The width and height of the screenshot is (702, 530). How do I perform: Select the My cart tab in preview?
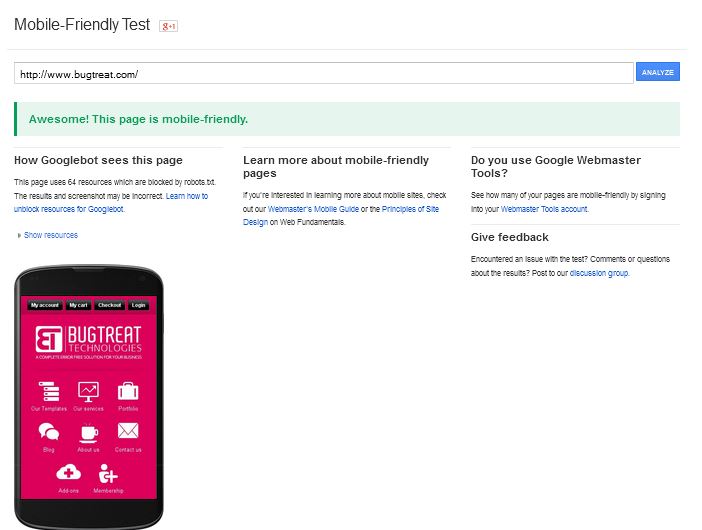point(78,305)
